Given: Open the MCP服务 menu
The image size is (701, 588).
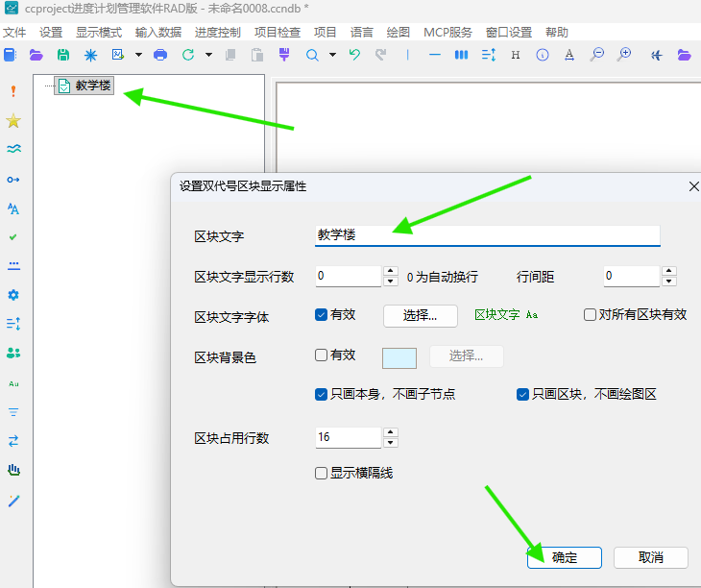Looking at the screenshot, I should (447, 33).
